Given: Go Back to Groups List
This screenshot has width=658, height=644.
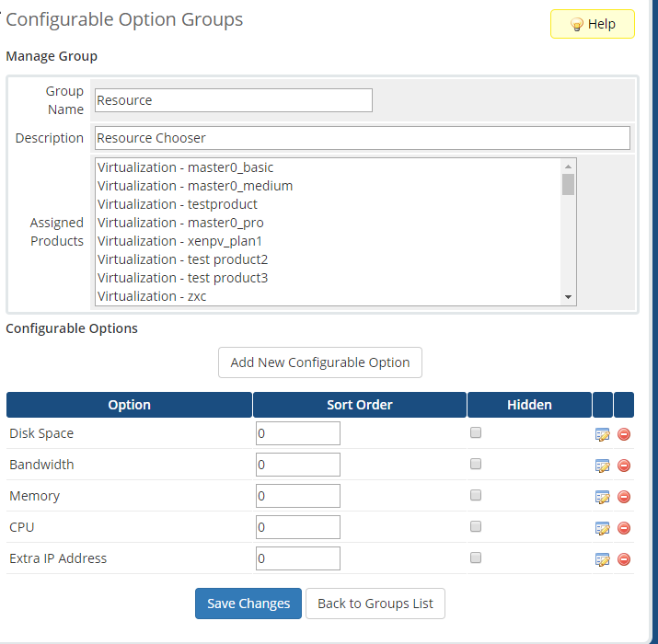Looking at the screenshot, I should (x=375, y=604).
